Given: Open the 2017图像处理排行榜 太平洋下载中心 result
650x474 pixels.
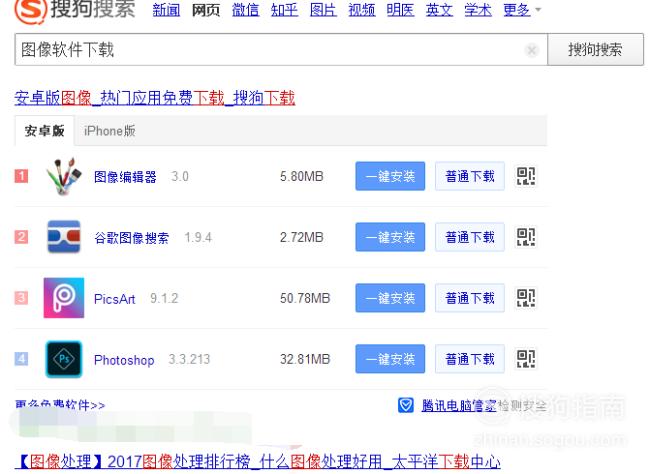Looking at the screenshot, I should pos(257,461).
